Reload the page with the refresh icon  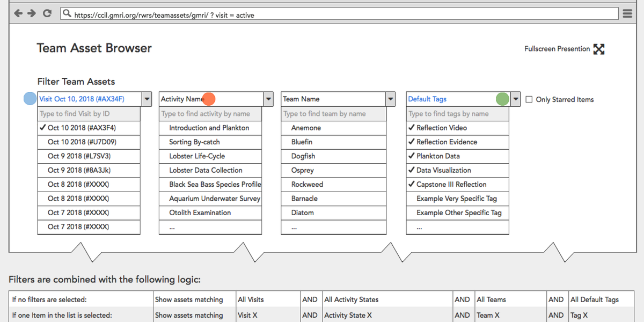47,13
